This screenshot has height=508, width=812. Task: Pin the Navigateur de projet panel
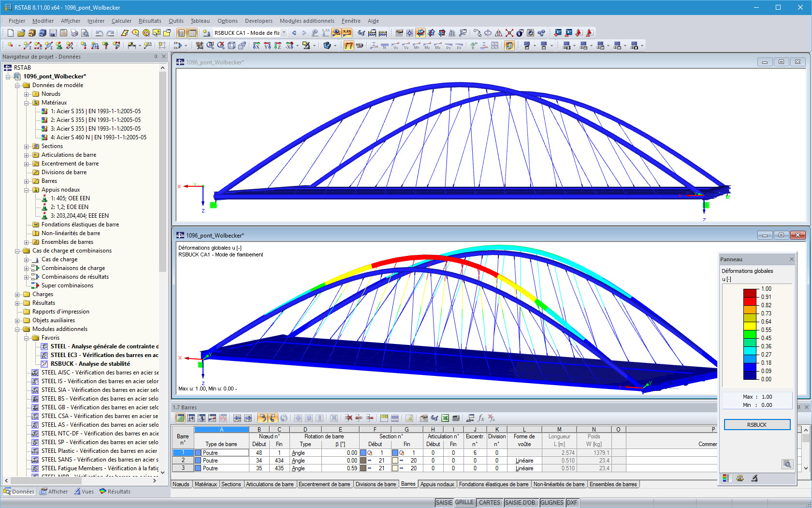[x=156, y=57]
